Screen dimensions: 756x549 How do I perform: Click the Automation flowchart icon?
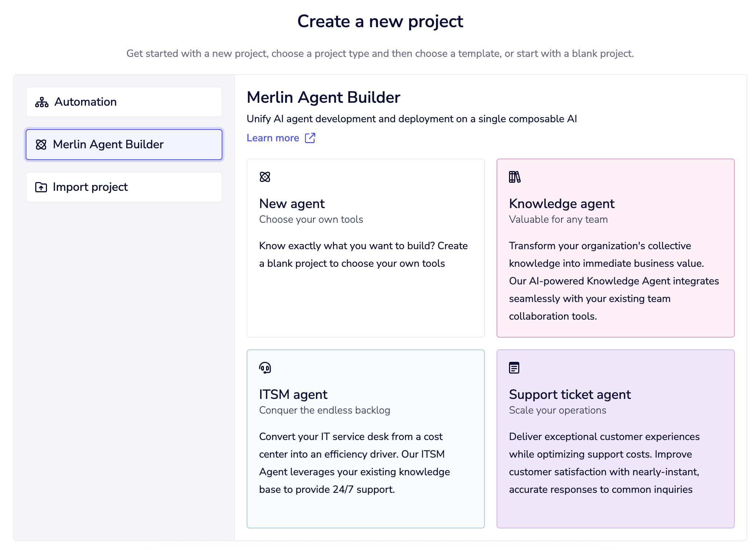[41, 102]
